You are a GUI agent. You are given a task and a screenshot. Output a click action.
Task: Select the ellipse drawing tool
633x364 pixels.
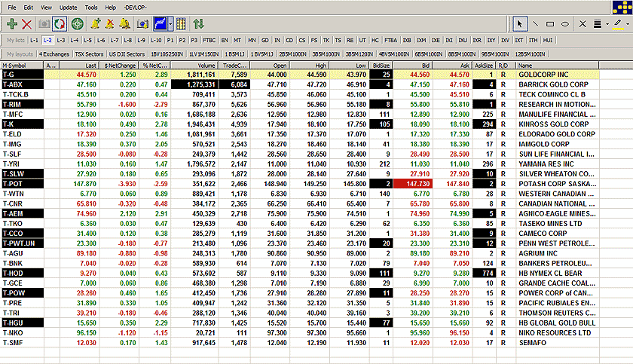[x=565, y=24]
